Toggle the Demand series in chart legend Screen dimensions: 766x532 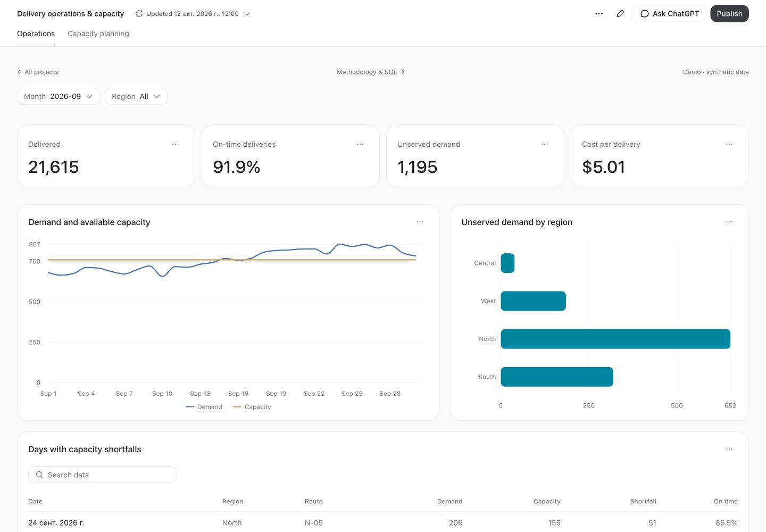pos(204,407)
